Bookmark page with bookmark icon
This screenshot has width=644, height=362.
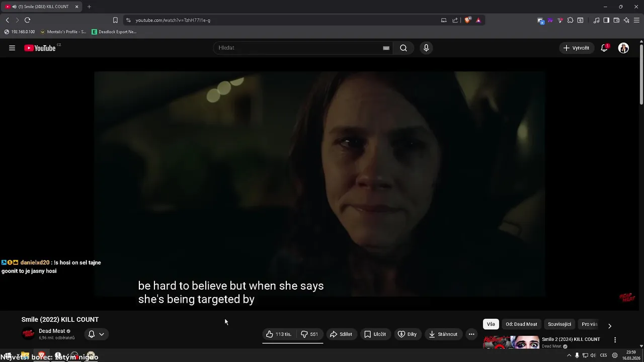(x=115, y=20)
